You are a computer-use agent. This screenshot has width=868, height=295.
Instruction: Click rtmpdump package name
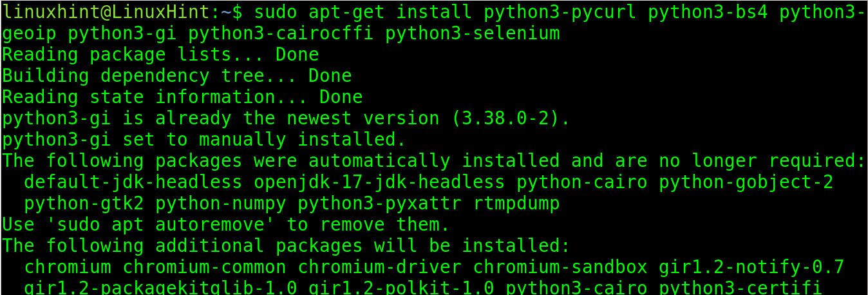517,204
